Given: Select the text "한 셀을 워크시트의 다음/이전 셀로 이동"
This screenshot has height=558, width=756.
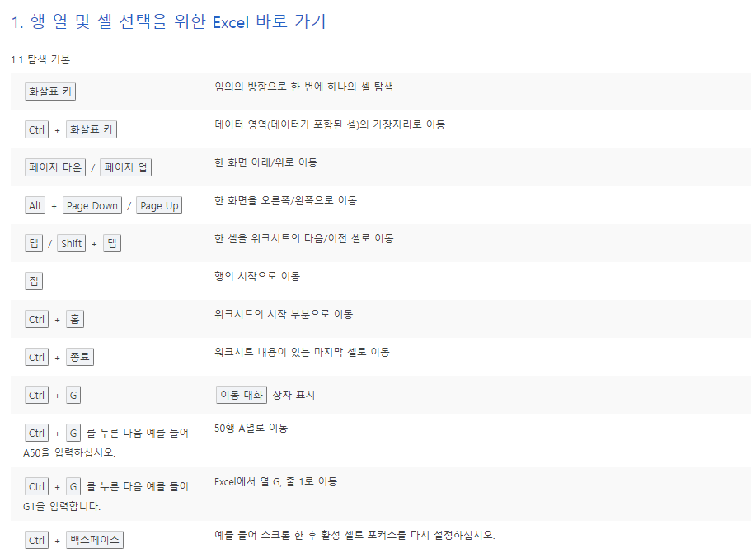Looking at the screenshot, I should [303, 238].
